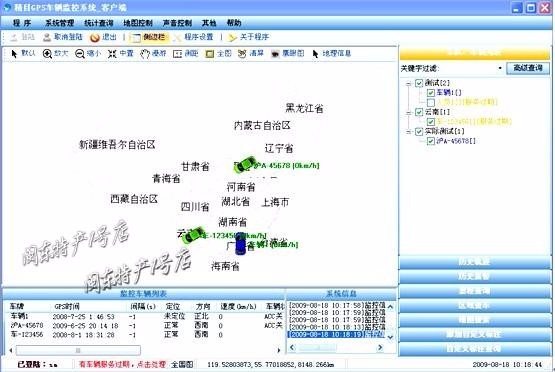Select the 地理信息 geographic info tool
This screenshot has width=555, height=372.
[x=332, y=54]
